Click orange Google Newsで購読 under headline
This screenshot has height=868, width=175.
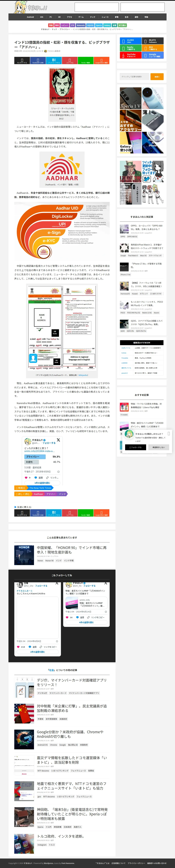[101, 61]
